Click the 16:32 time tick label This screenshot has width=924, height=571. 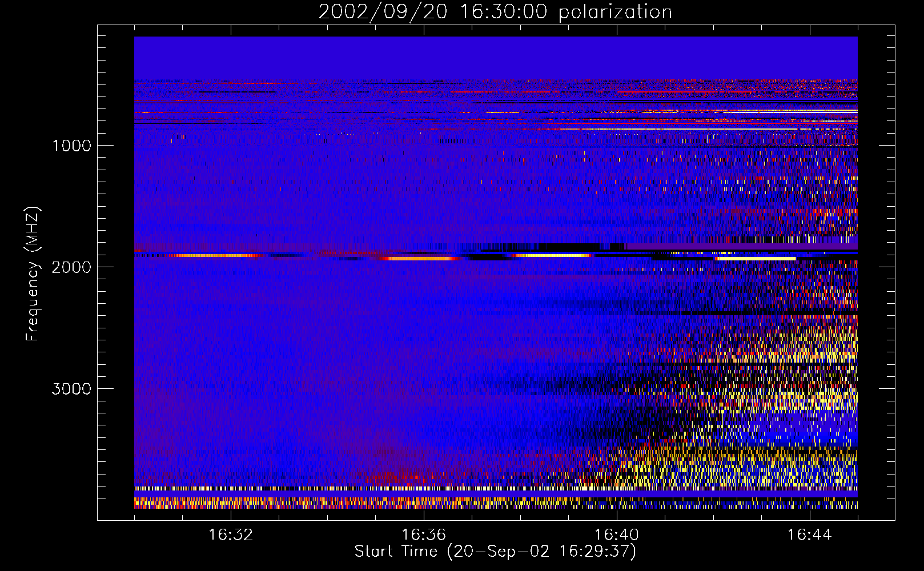click(x=231, y=535)
